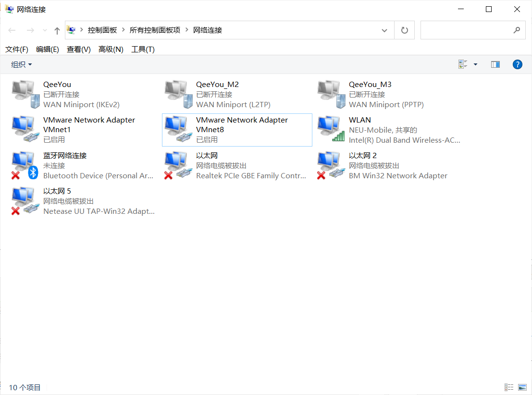Change view using the view layout icon
532x395 pixels.
462,64
